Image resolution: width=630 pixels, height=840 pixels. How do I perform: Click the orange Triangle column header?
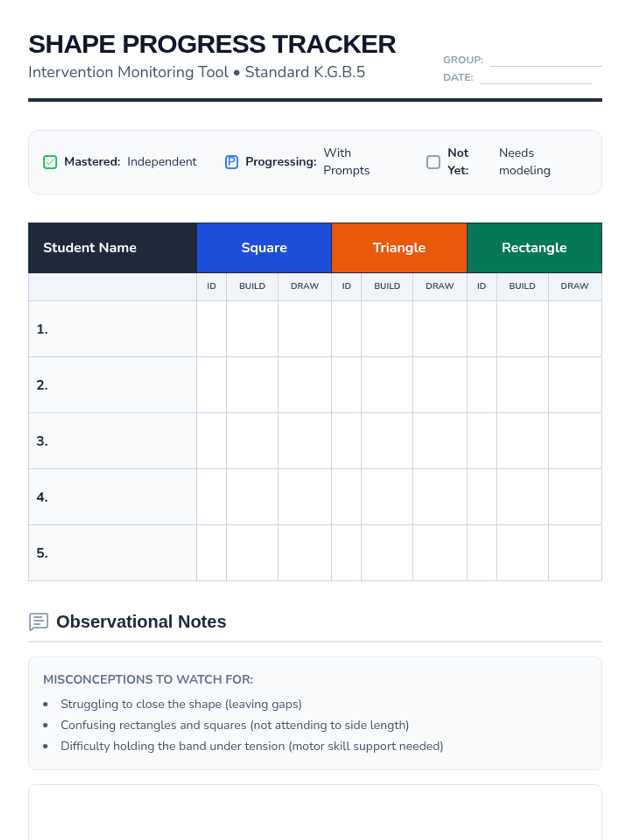399,248
